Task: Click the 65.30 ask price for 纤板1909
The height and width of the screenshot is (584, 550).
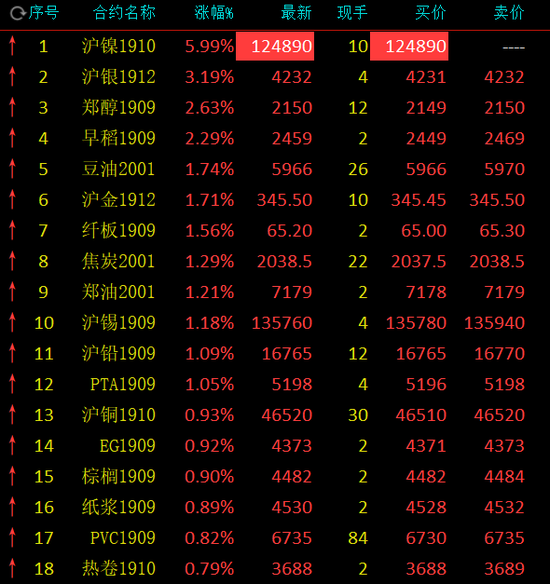Action: 502,231
